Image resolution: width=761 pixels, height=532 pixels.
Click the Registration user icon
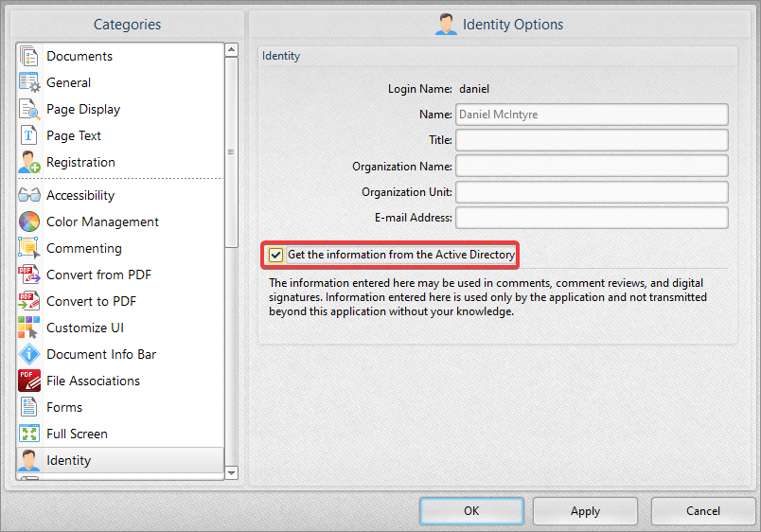pos(29,162)
